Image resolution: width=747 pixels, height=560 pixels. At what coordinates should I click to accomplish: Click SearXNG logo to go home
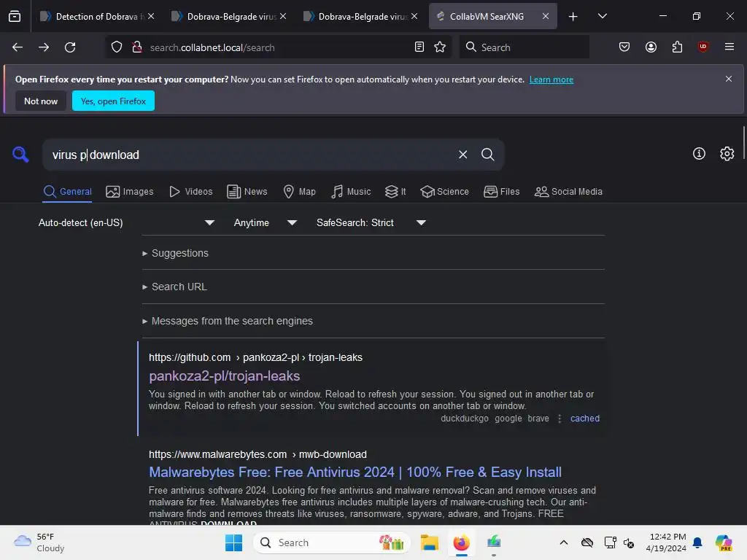[20, 155]
